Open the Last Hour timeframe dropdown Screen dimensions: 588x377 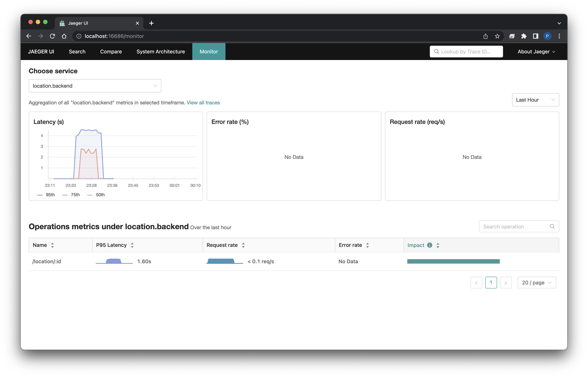point(535,100)
